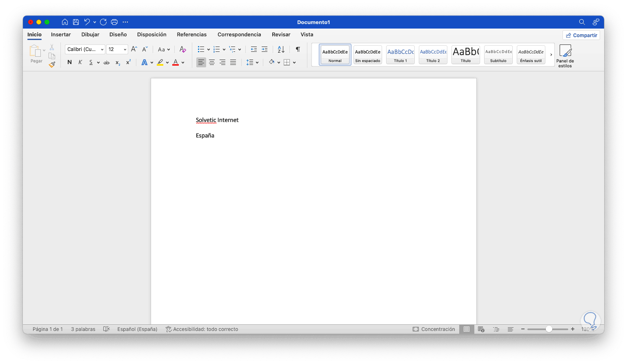The width and height of the screenshot is (627, 364).
Task: Click the zoom slider handle
Action: click(549, 329)
